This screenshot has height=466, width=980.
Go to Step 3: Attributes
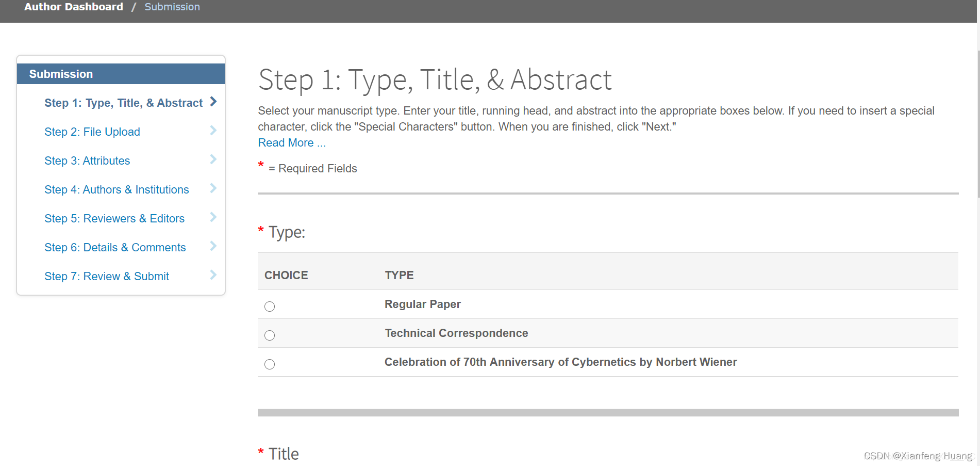click(x=87, y=161)
